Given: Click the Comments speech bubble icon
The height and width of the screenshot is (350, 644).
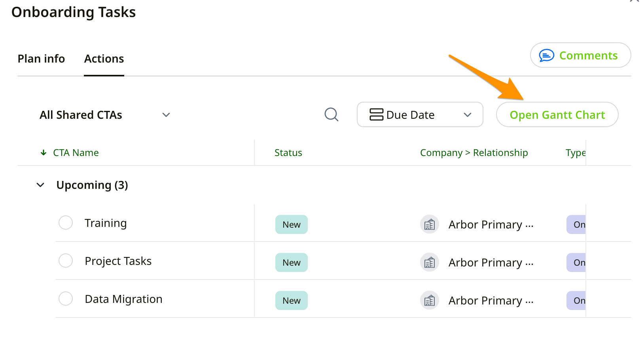Looking at the screenshot, I should (x=546, y=55).
